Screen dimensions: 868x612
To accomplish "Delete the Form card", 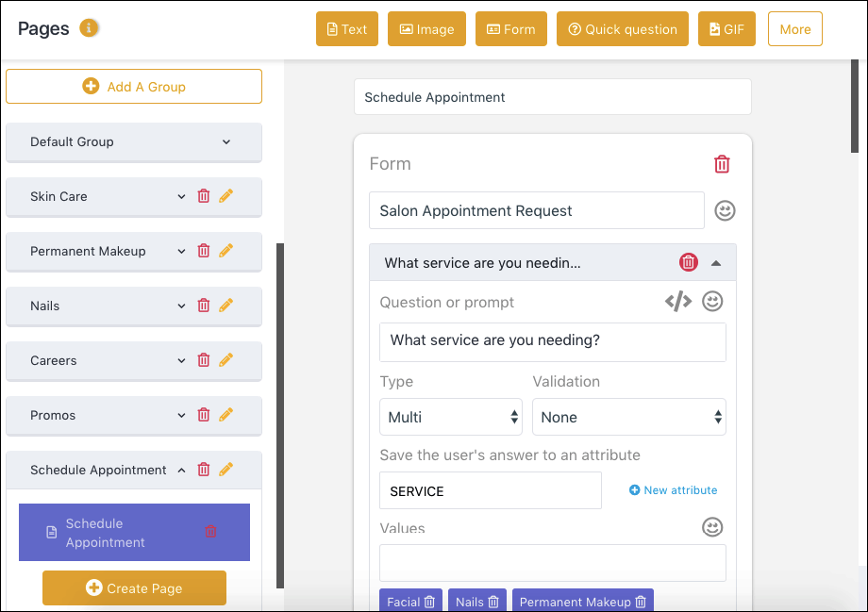I will coord(722,164).
